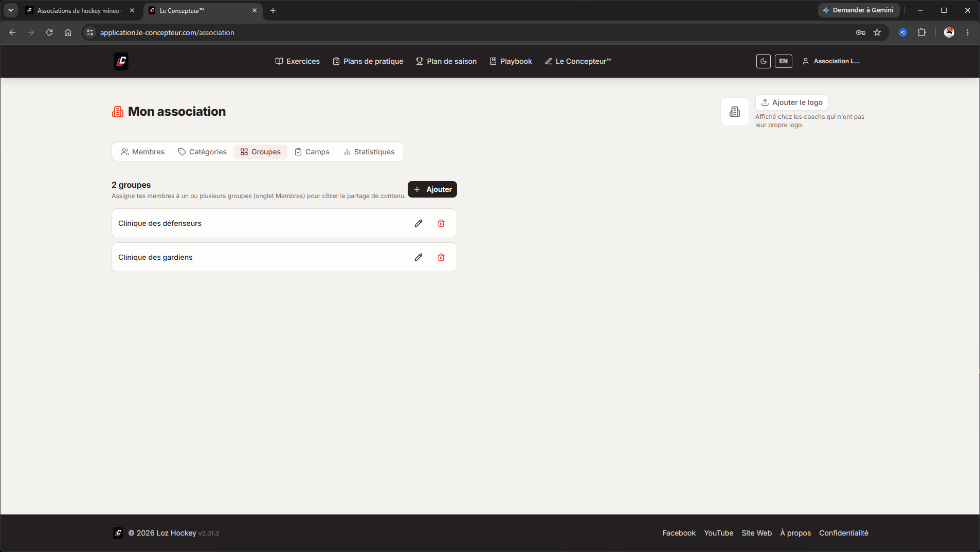The width and height of the screenshot is (980, 552).
Task: Open the Statistiques tab
Action: 369,152
